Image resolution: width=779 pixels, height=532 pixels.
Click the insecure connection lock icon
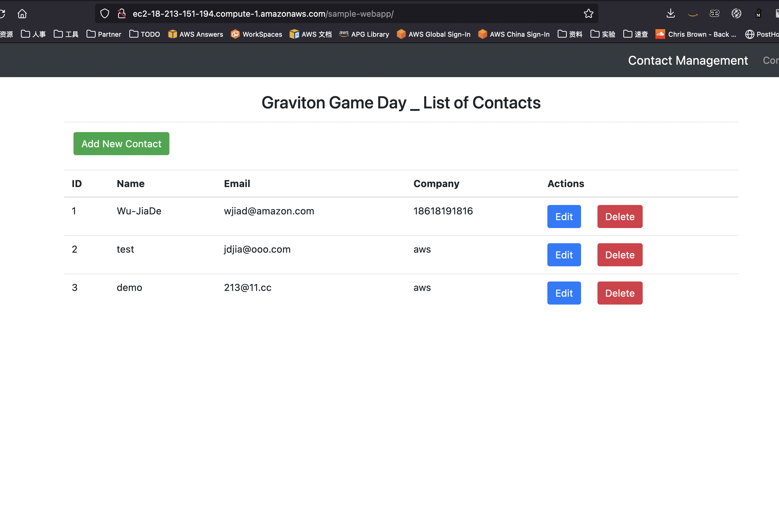(122, 14)
